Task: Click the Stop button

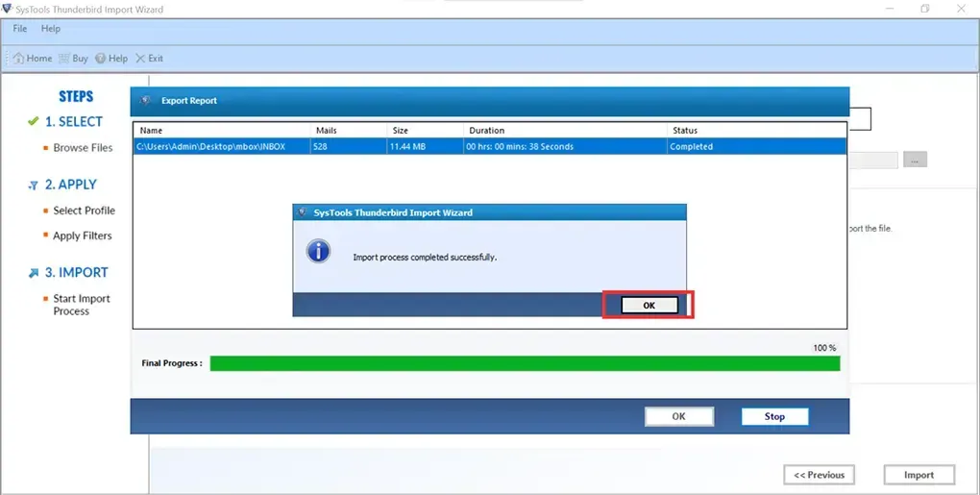Action: tap(774, 417)
